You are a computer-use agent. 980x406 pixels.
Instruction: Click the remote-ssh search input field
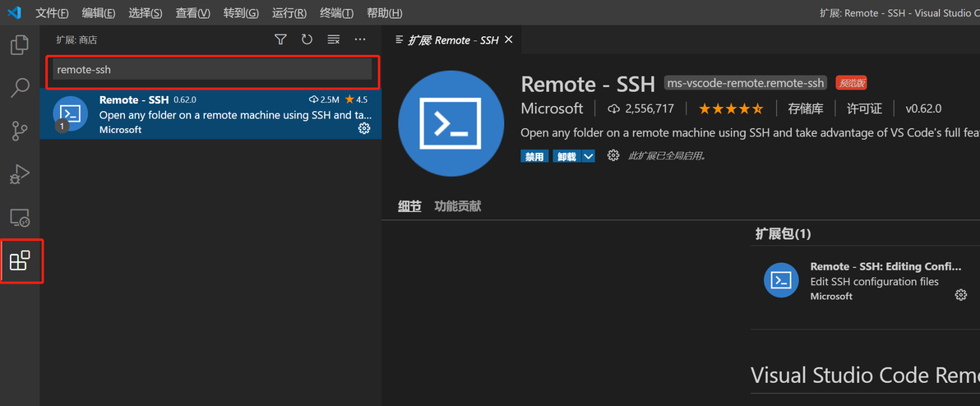pyautogui.click(x=212, y=70)
